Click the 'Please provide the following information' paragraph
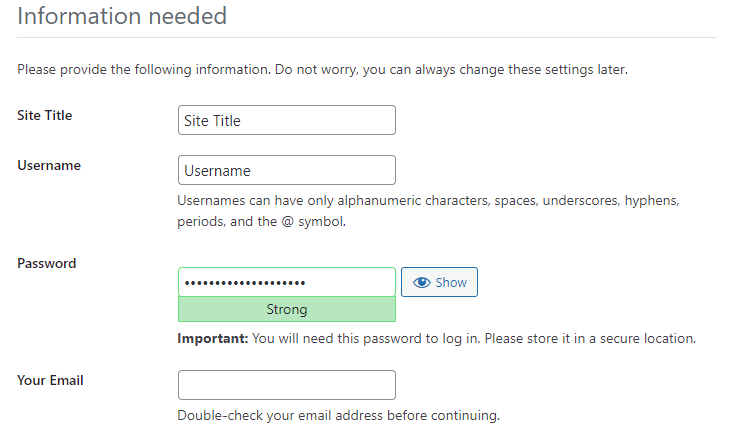 pyautogui.click(x=200, y=70)
